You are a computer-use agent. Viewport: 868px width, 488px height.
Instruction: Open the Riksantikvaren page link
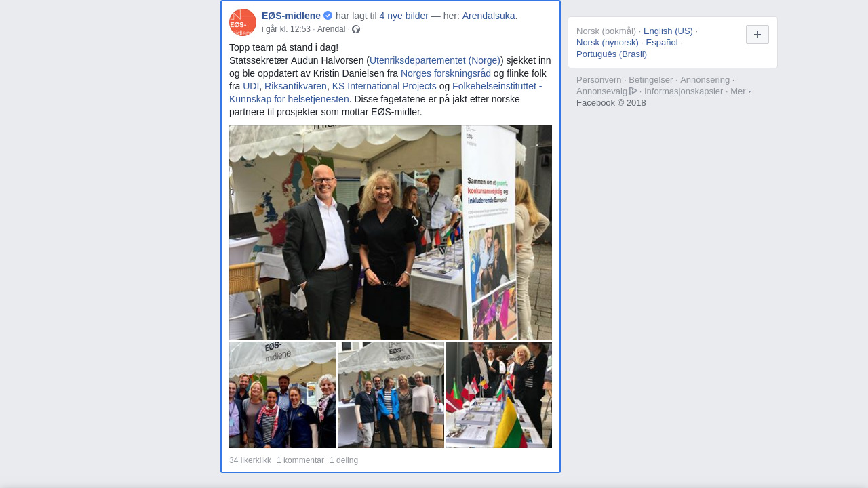click(x=296, y=86)
